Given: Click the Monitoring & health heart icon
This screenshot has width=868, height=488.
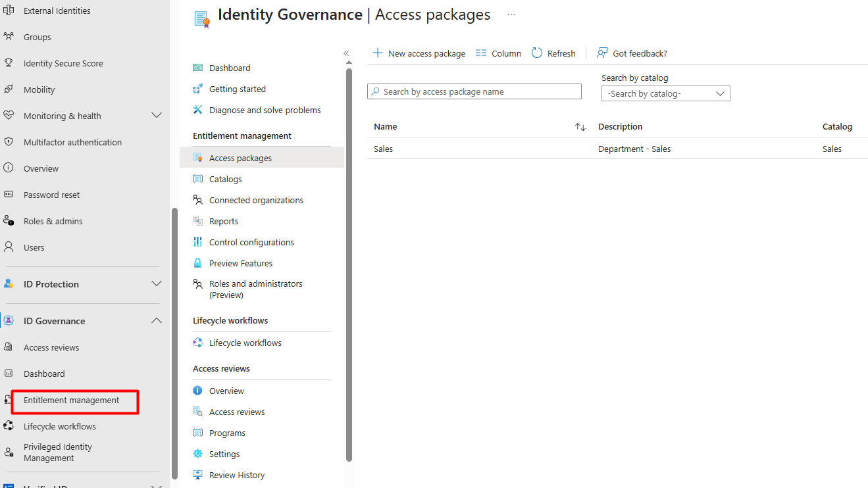Looking at the screenshot, I should 9,116.
